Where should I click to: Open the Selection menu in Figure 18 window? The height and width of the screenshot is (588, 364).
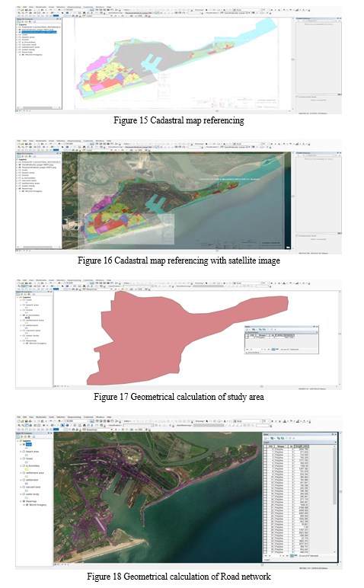coord(61,417)
